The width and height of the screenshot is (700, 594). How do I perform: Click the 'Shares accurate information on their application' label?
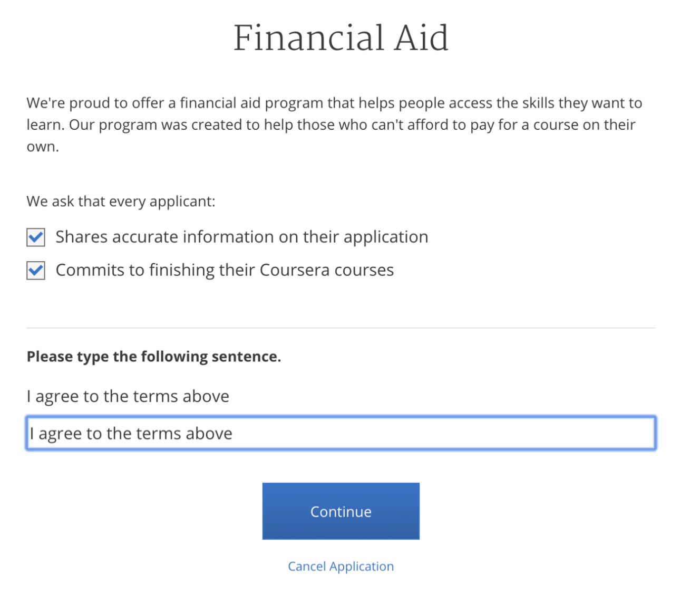241,237
